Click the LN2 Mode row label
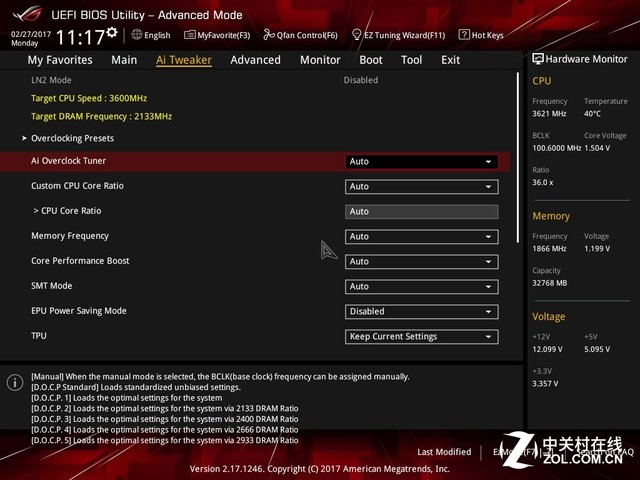The height and width of the screenshot is (480, 640). click(51, 80)
